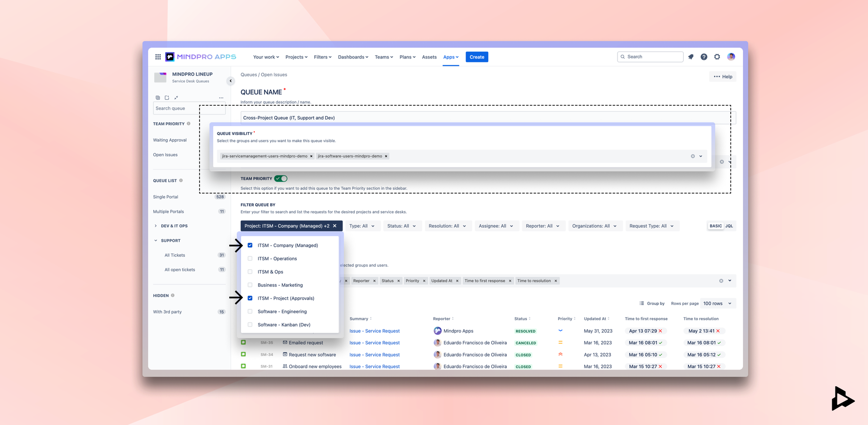The height and width of the screenshot is (425, 868).
Task: Click the Help button
Action: tap(723, 76)
